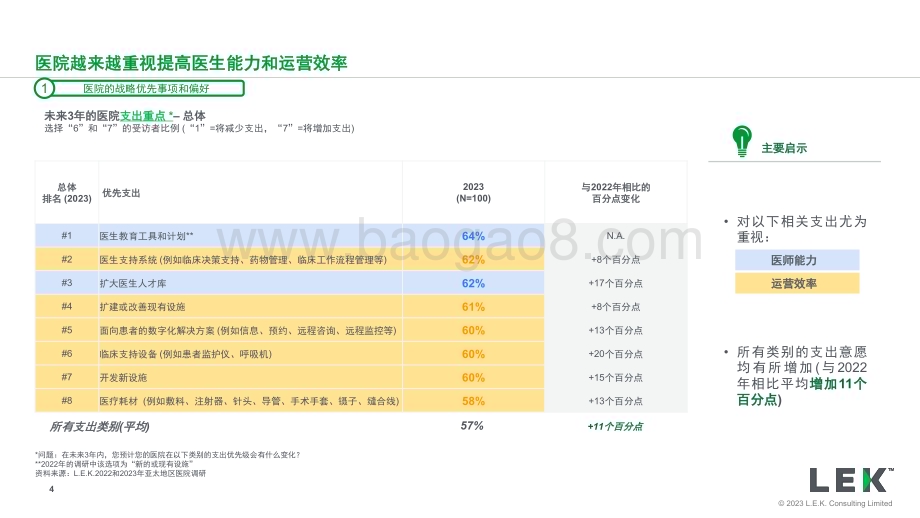920x518 pixels.
Task: Click the circled number 1 badge
Action: (44, 89)
